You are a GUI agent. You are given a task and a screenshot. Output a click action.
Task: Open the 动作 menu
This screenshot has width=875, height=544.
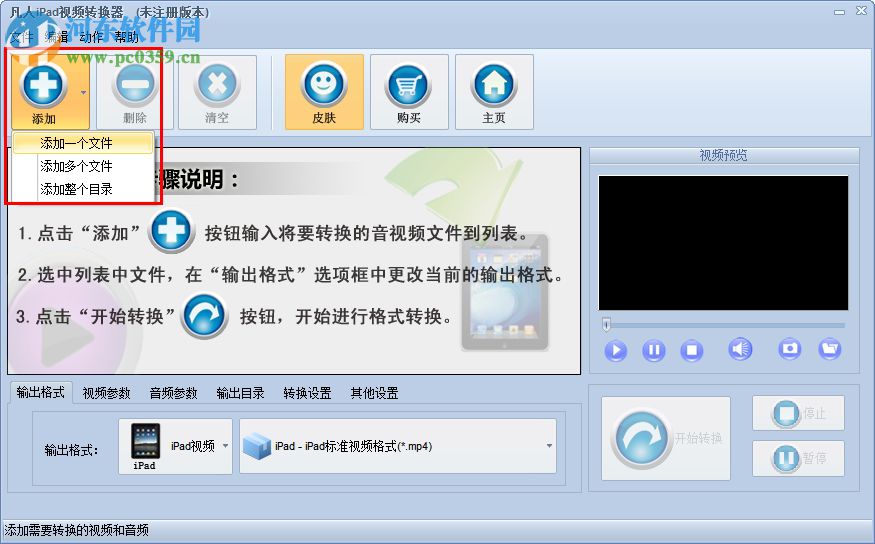tap(91, 37)
